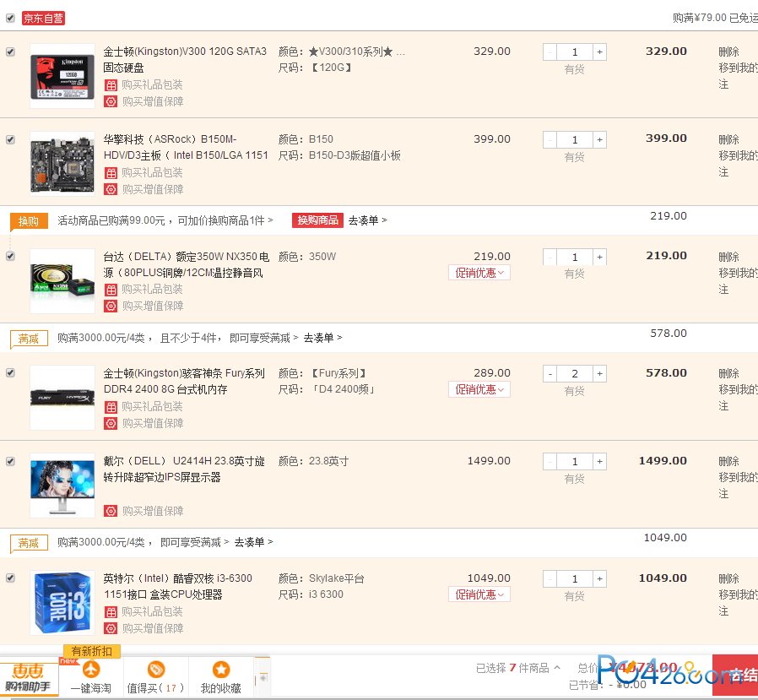Delete the ASRock B150M motherboard from cart
Viewport: 758px width, 700px height.
click(x=728, y=139)
